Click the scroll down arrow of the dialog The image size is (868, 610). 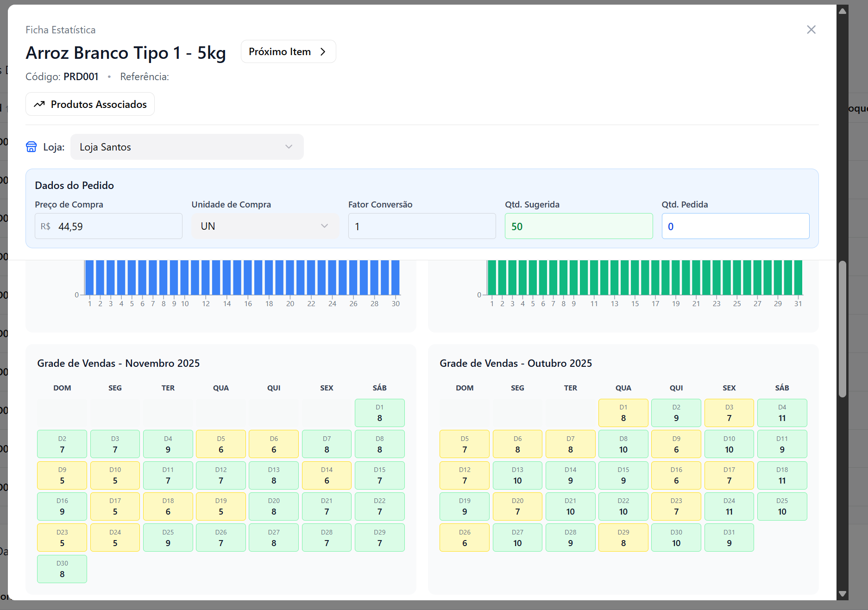843,593
